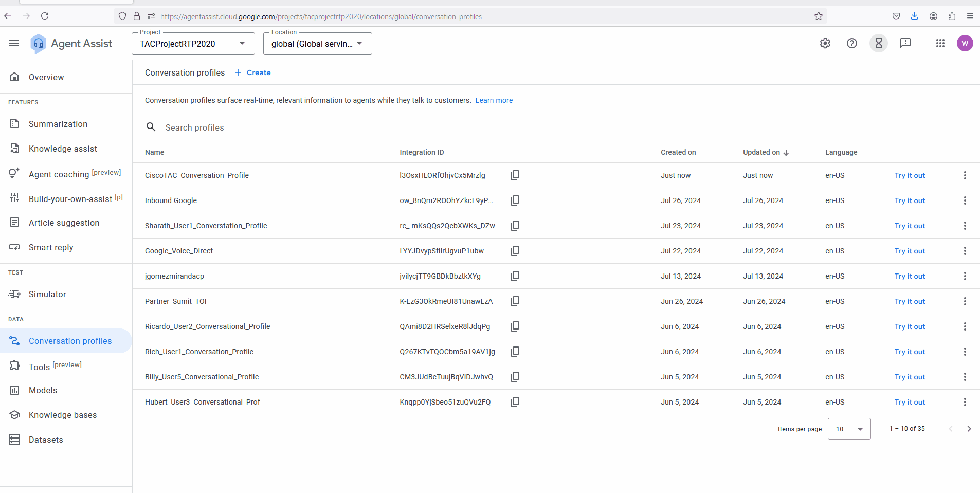Copy integration ID for Partner_Sumit_TOI

click(515, 301)
